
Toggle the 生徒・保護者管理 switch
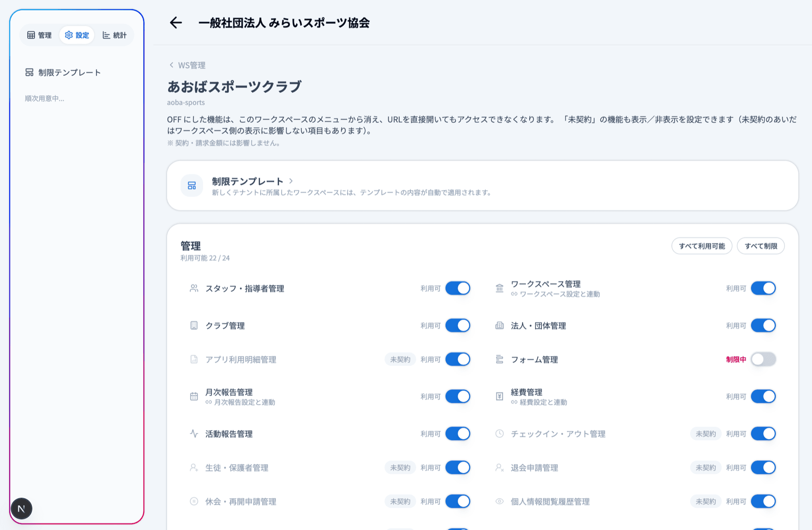(x=458, y=468)
